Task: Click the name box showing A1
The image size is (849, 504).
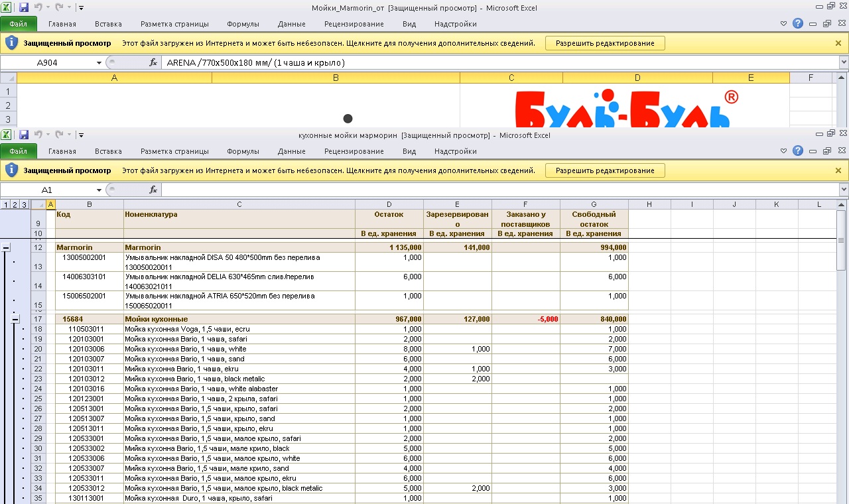Action: (47, 190)
